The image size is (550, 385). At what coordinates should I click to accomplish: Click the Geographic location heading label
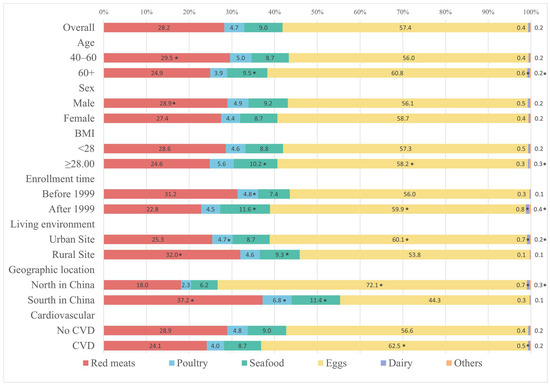pyautogui.click(x=52, y=270)
